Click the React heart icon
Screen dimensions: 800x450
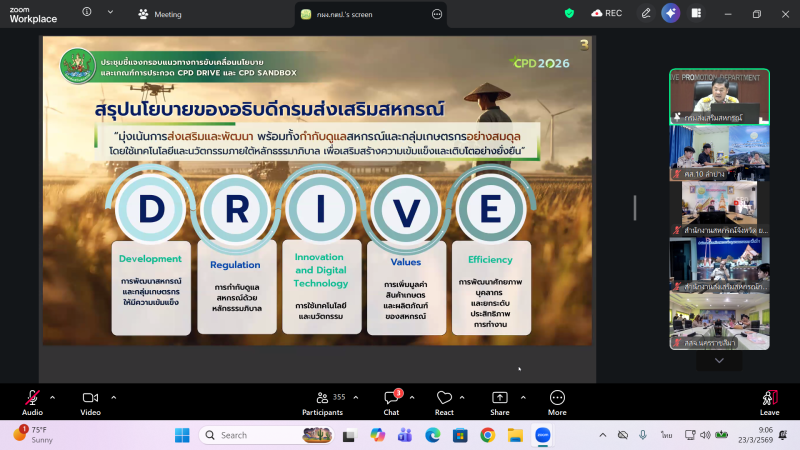point(444,398)
